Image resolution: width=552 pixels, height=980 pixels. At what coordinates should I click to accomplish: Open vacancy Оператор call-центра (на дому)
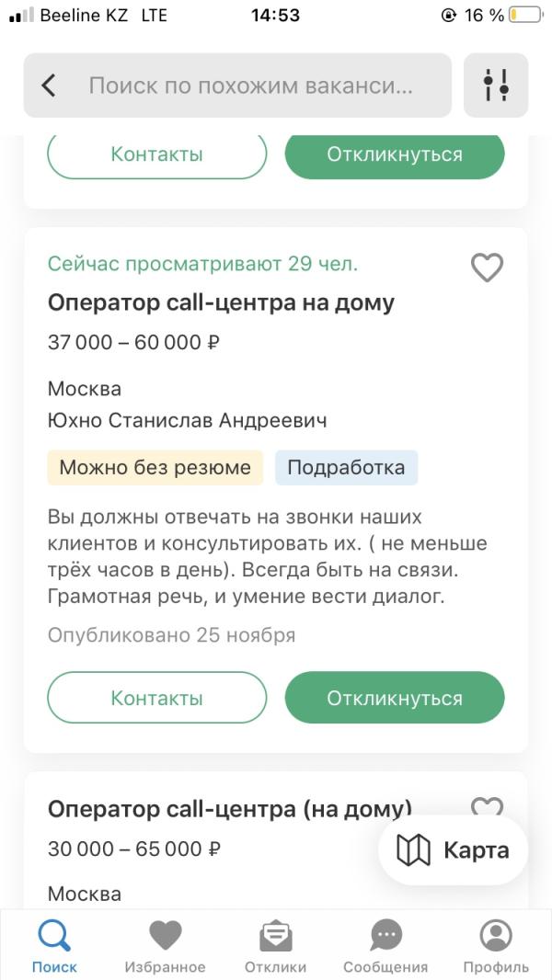tap(230, 809)
